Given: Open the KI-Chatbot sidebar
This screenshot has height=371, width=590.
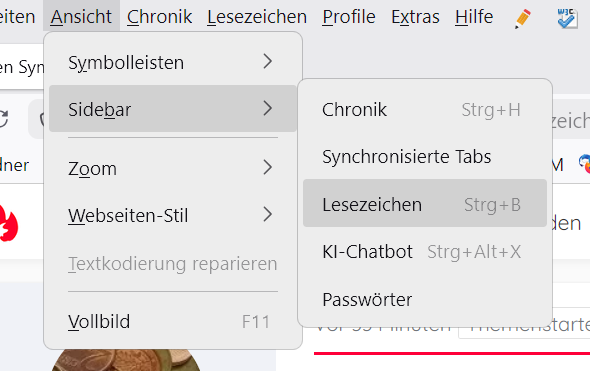Looking at the screenshot, I should point(425,251).
